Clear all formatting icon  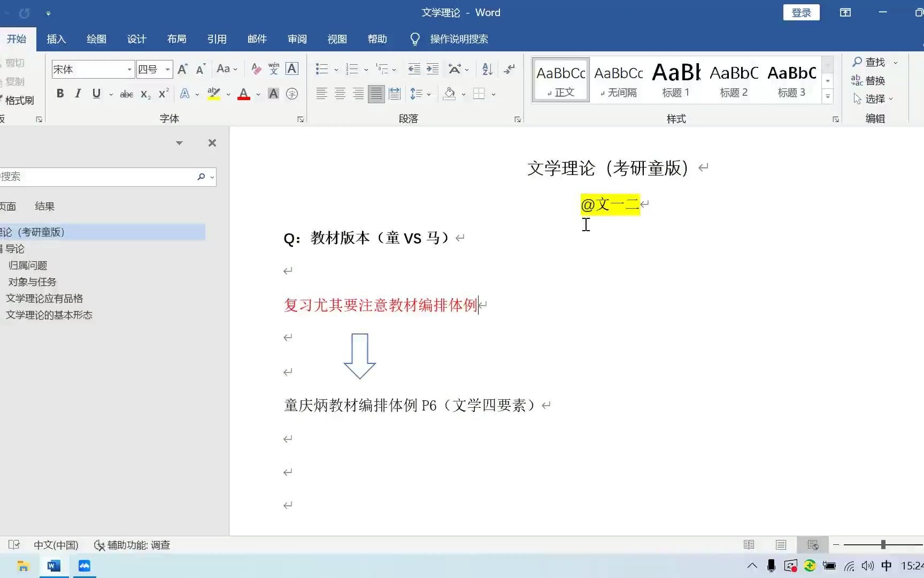click(x=256, y=69)
